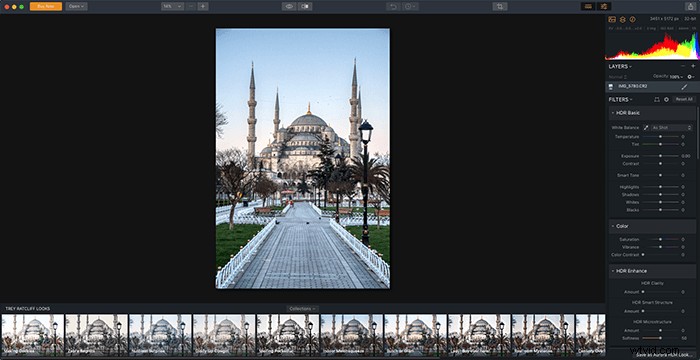
Task: Click the TREY RATCLIFF LOOKS label
Action: pyautogui.click(x=28, y=309)
